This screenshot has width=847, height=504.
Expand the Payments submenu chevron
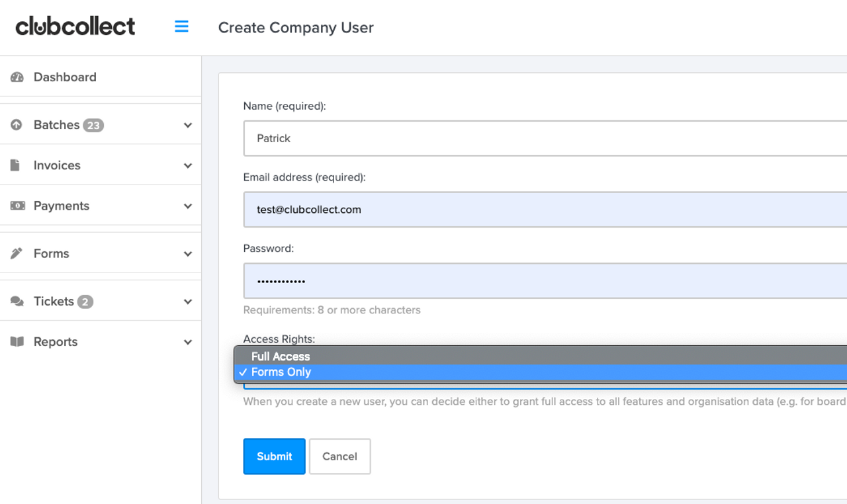coord(188,206)
